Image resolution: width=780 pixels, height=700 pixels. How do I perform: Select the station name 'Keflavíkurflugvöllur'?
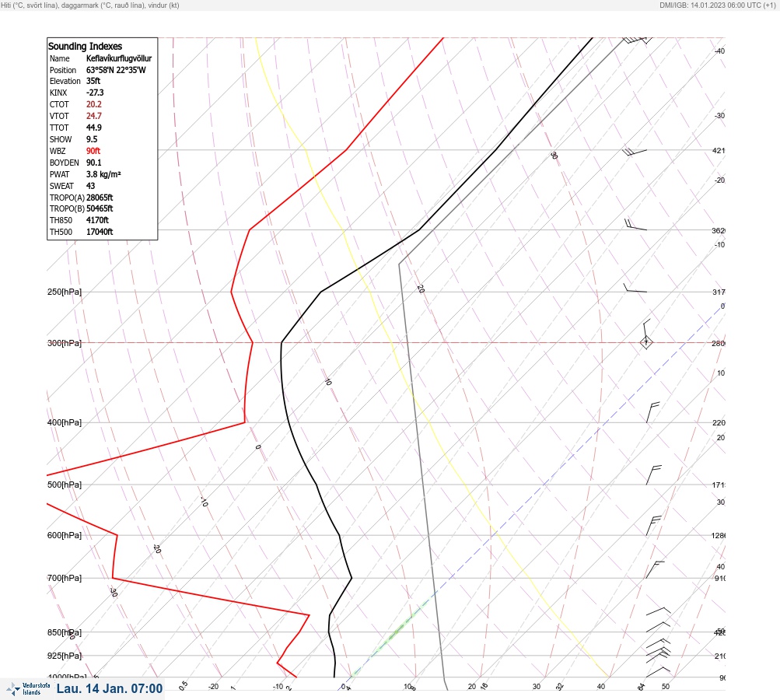coord(119,58)
